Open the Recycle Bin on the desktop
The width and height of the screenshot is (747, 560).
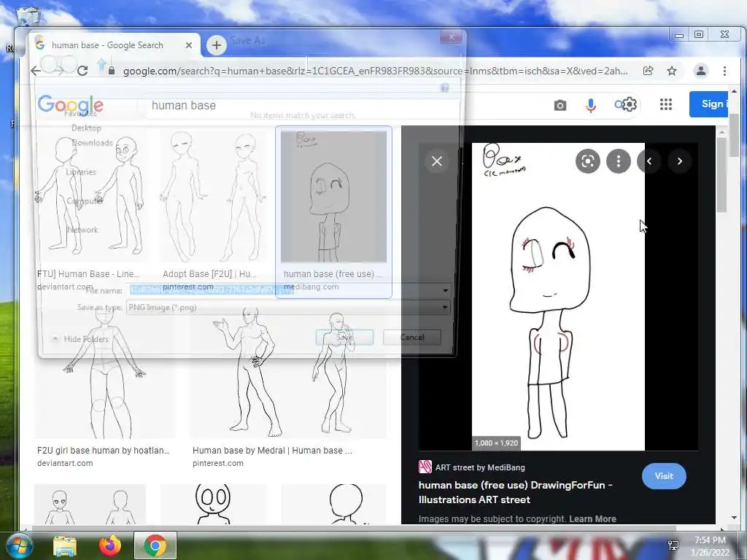pos(28,15)
